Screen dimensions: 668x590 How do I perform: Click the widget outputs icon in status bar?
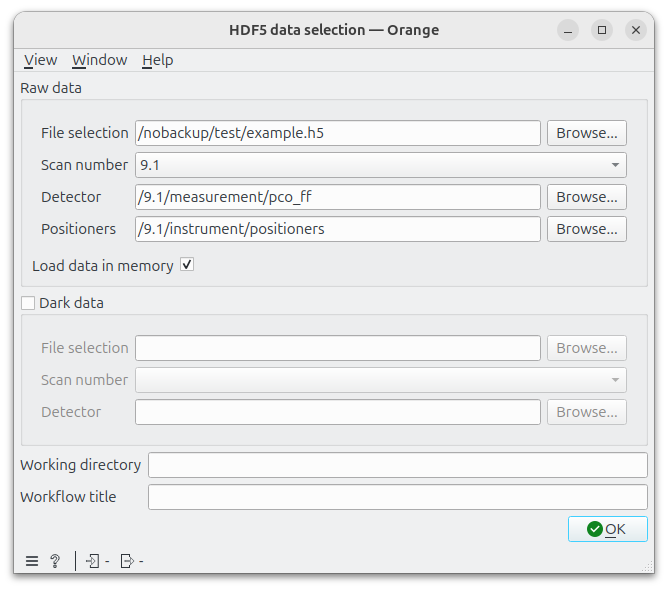coord(127,561)
